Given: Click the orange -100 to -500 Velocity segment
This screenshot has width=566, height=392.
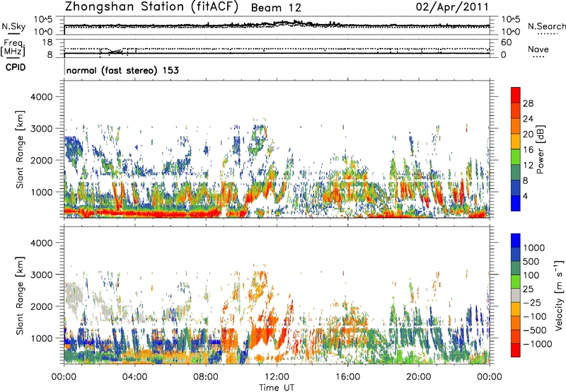Looking at the screenshot, I should [x=516, y=323].
